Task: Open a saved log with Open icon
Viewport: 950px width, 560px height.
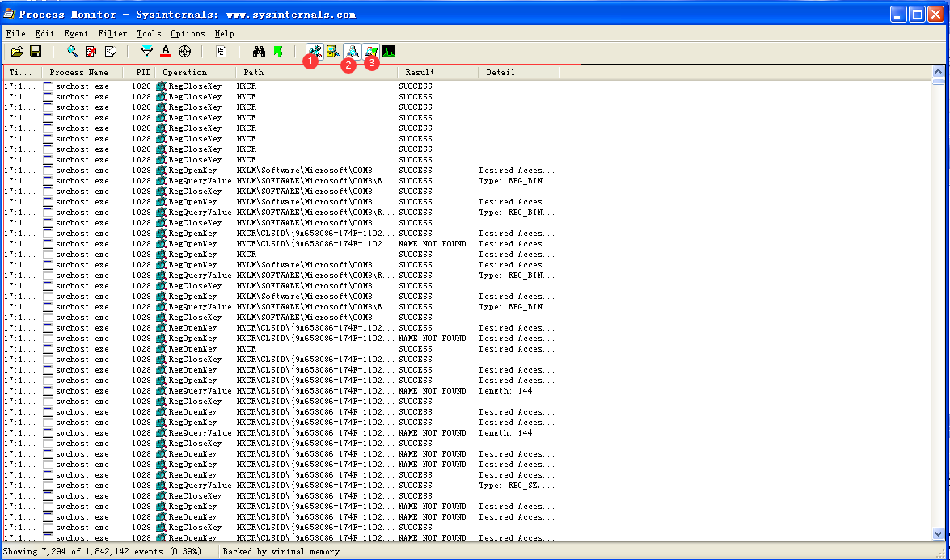Action: point(18,52)
